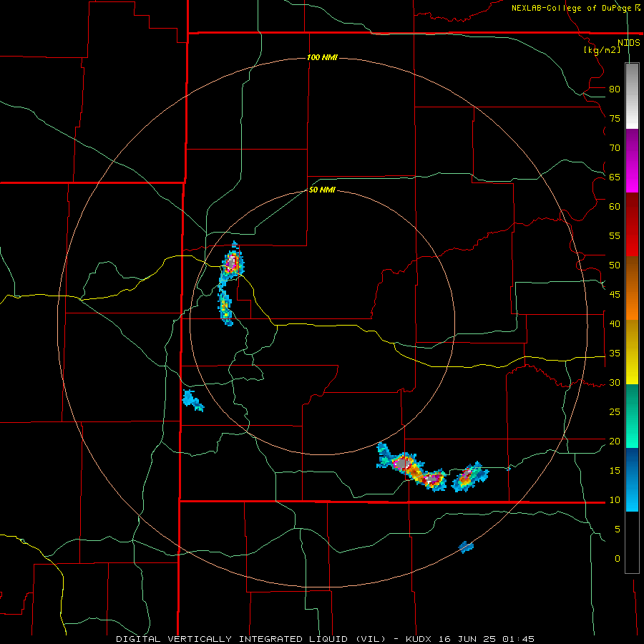Viewport: 644px width, 644px height.
Task: Click the intense storm cell on the 50 NMI ring
Action: [232, 262]
